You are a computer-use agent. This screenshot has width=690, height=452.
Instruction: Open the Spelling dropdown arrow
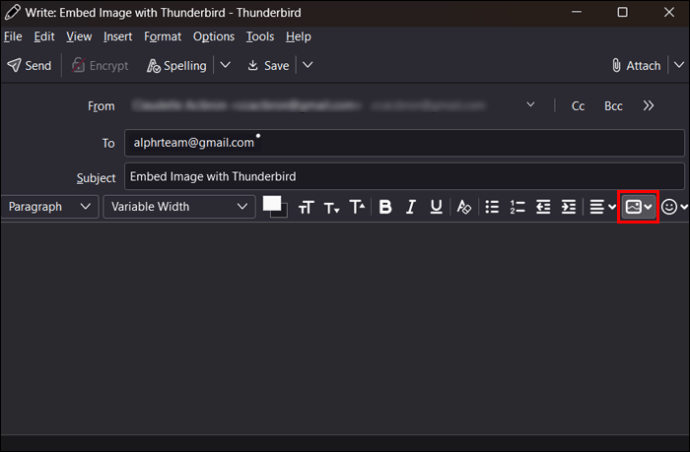click(x=225, y=65)
